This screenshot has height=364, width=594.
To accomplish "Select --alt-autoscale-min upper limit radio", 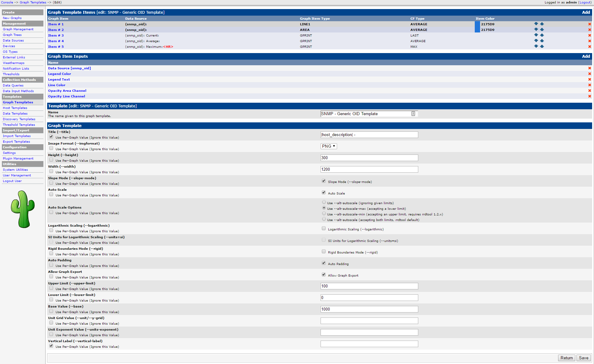I will (x=324, y=214).
